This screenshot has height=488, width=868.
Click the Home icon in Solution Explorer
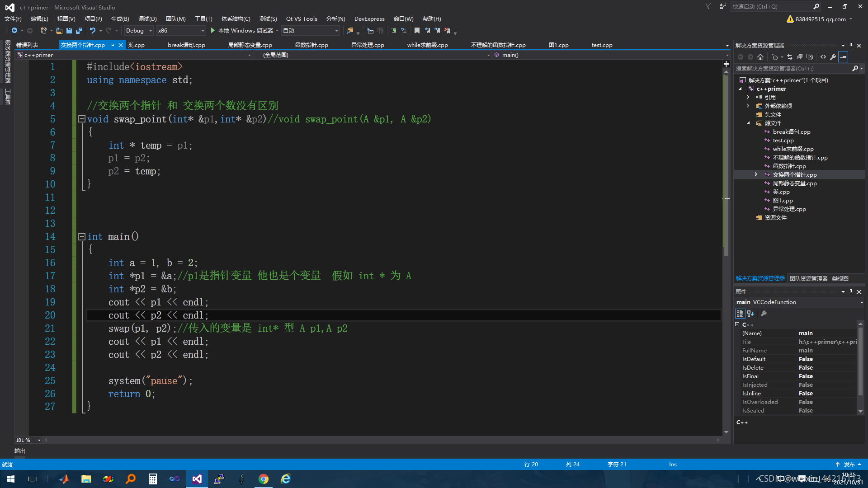(x=760, y=57)
